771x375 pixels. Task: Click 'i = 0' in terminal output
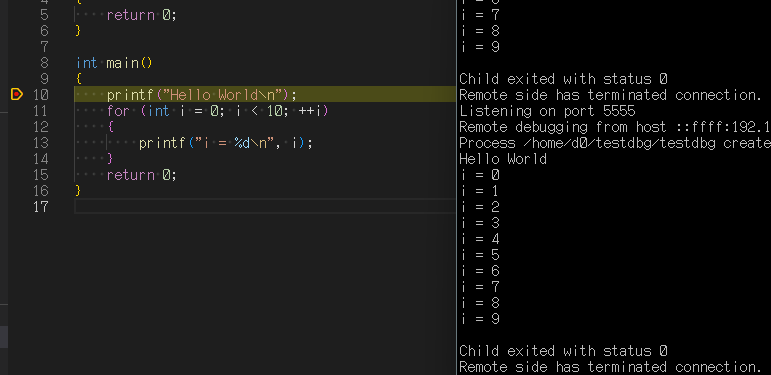480,175
